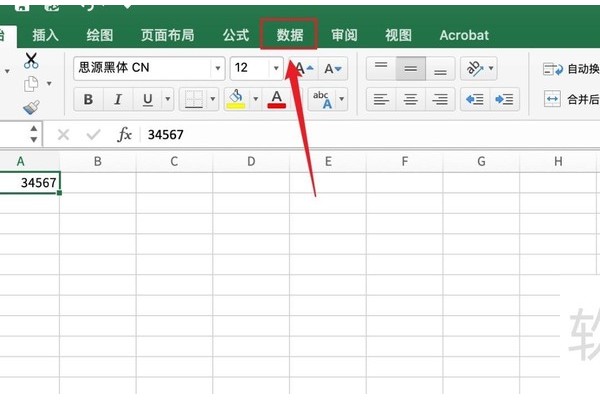Expand the borders dropdown arrow

[213, 99]
